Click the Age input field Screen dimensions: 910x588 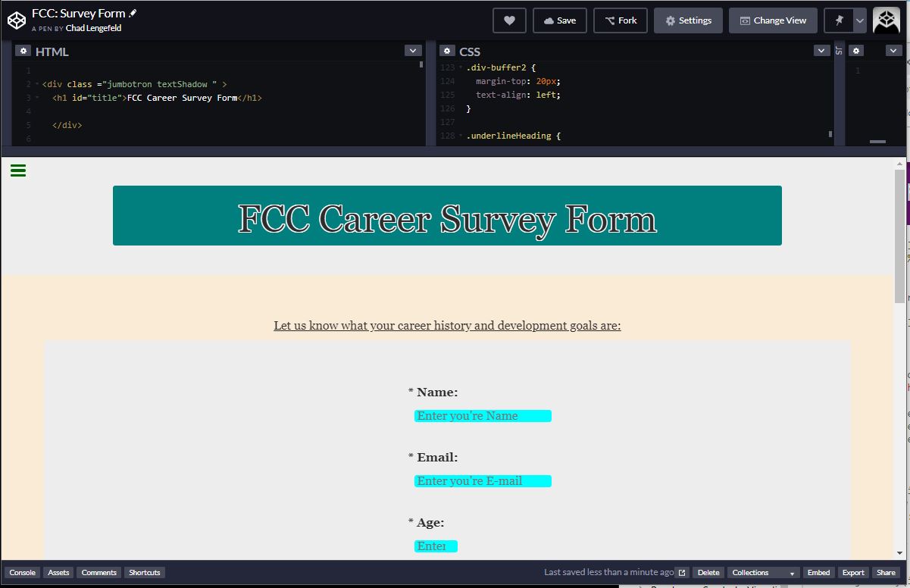436,546
